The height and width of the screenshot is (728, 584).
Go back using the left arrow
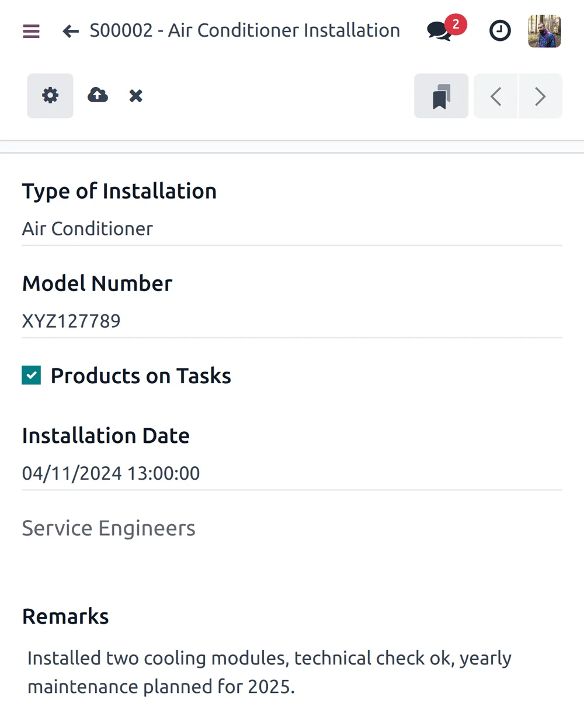[71, 31]
